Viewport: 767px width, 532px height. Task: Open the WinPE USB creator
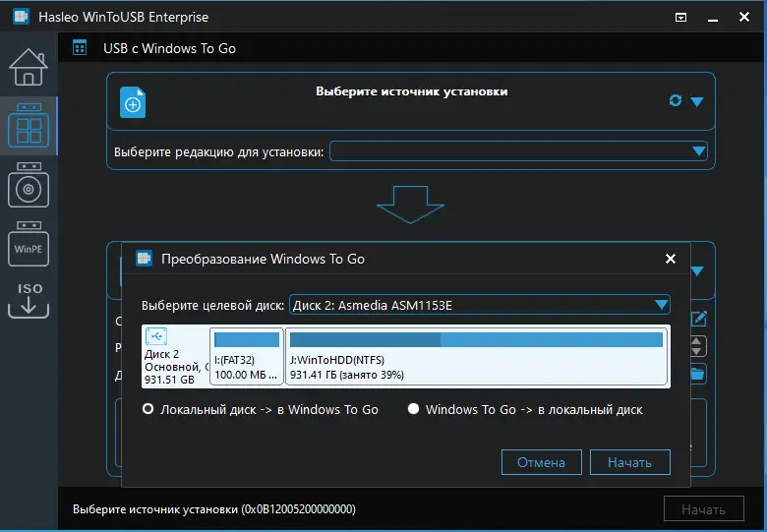(x=29, y=247)
